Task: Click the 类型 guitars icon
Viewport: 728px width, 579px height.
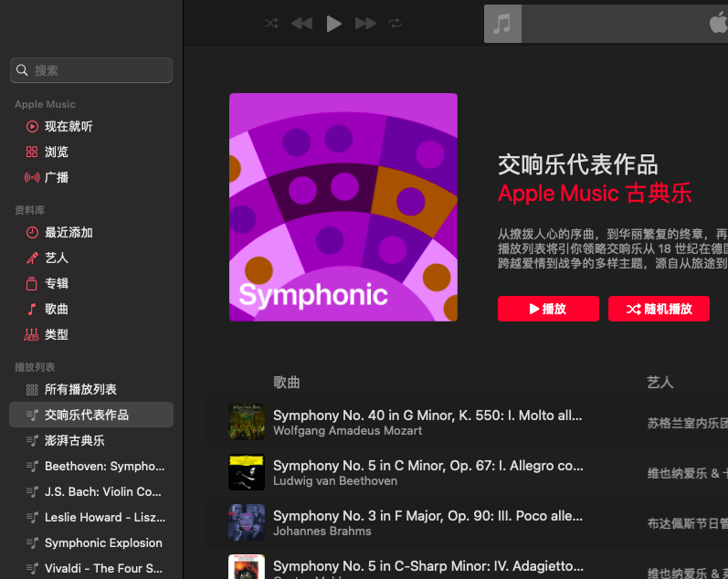Action: (32, 334)
